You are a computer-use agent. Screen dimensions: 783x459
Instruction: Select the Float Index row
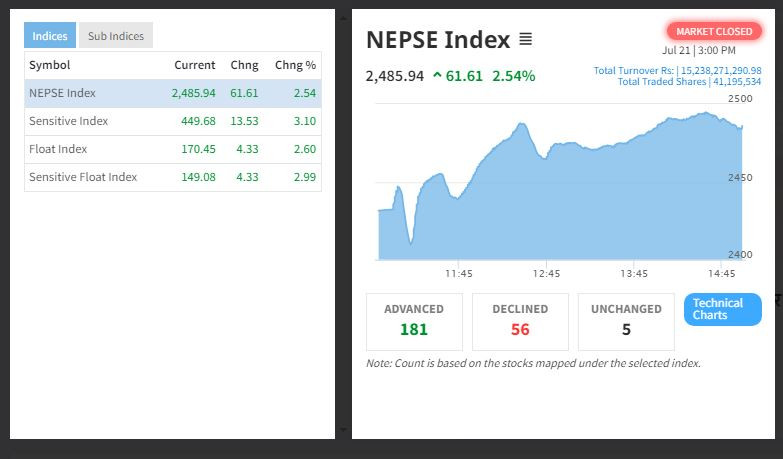coord(173,149)
